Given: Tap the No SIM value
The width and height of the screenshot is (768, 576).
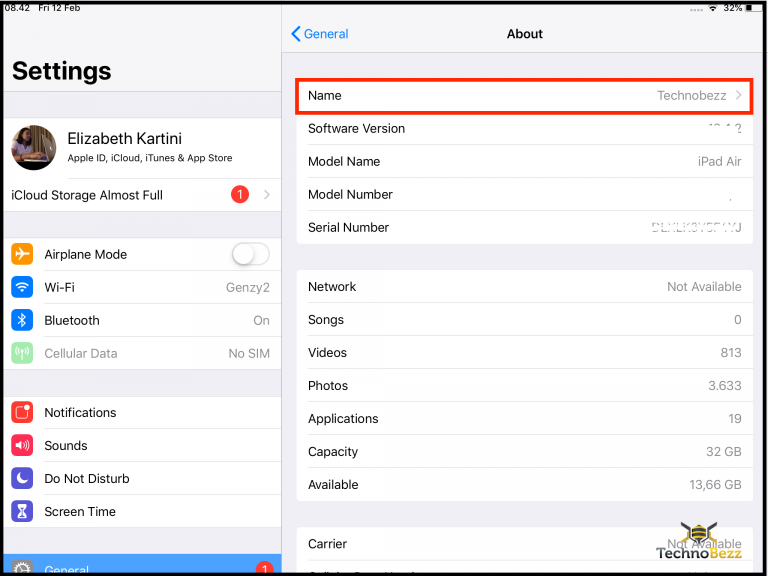Looking at the screenshot, I should click(x=249, y=353).
